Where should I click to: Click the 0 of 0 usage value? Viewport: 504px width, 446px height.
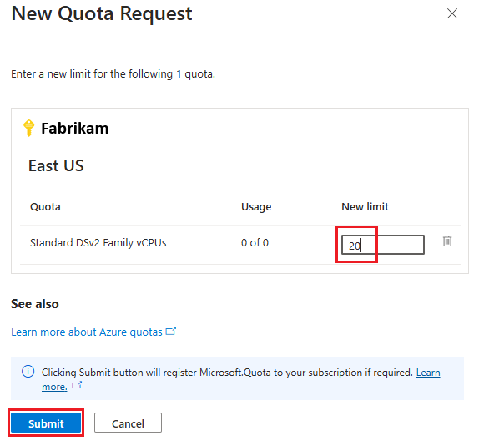(255, 243)
